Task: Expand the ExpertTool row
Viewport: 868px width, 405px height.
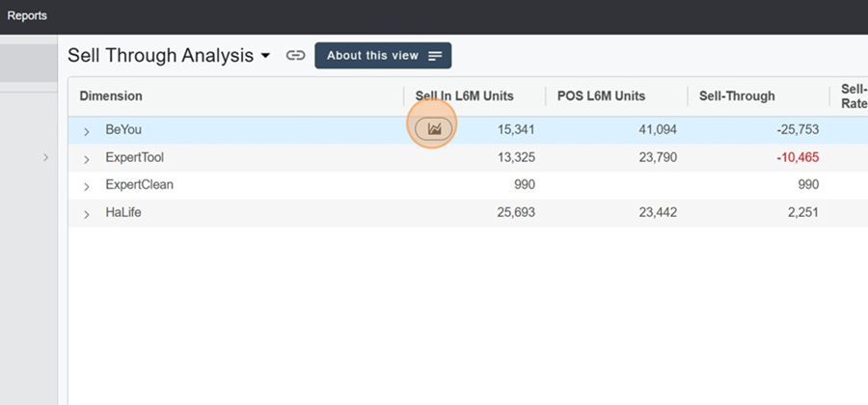Action: point(87,159)
